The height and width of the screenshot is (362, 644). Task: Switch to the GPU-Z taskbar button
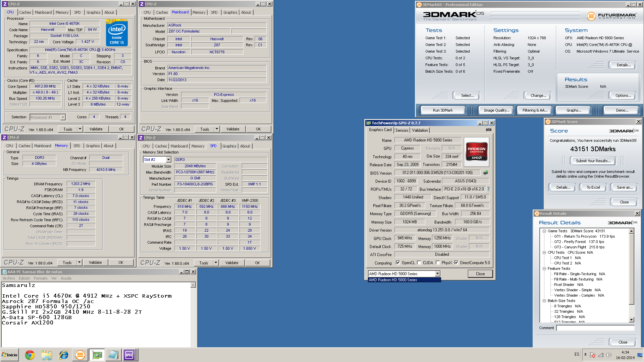[x=97, y=355]
